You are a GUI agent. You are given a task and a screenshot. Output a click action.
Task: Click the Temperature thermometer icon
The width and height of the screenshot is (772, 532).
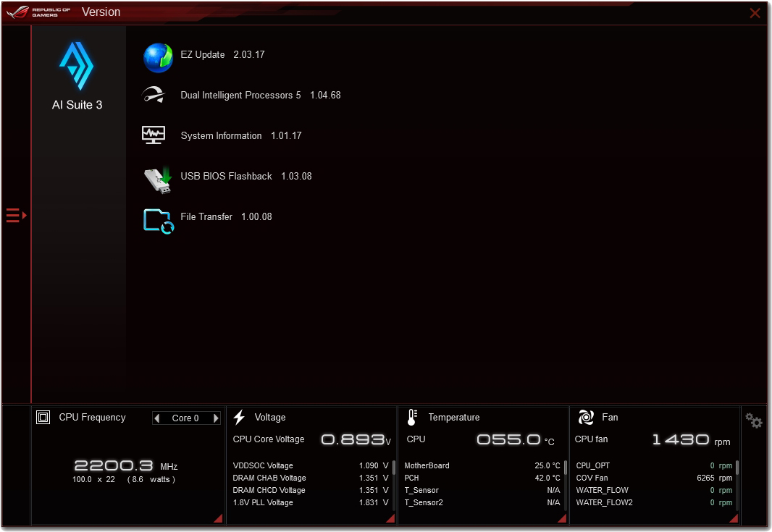pyautogui.click(x=413, y=418)
